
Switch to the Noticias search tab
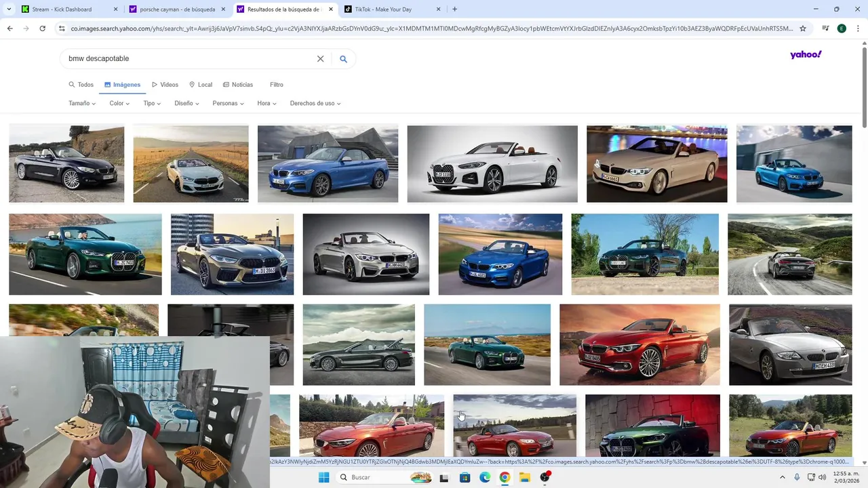[x=238, y=85]
